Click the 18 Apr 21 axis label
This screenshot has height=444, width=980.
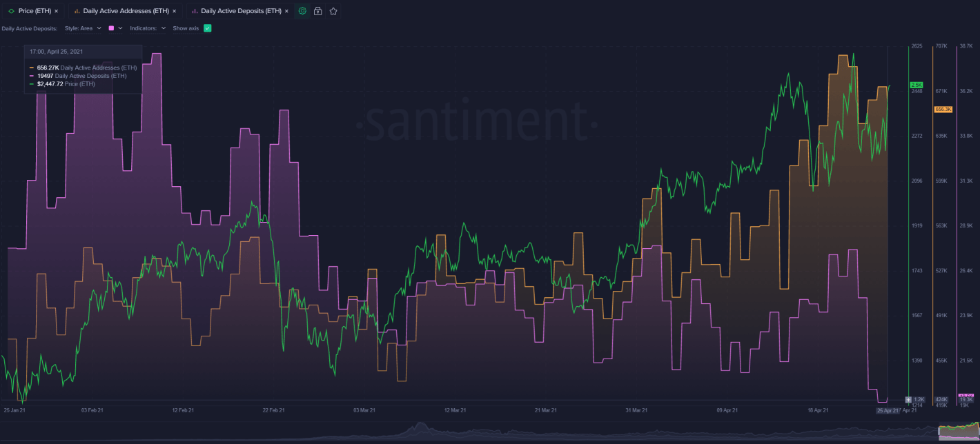click(818, 410)
